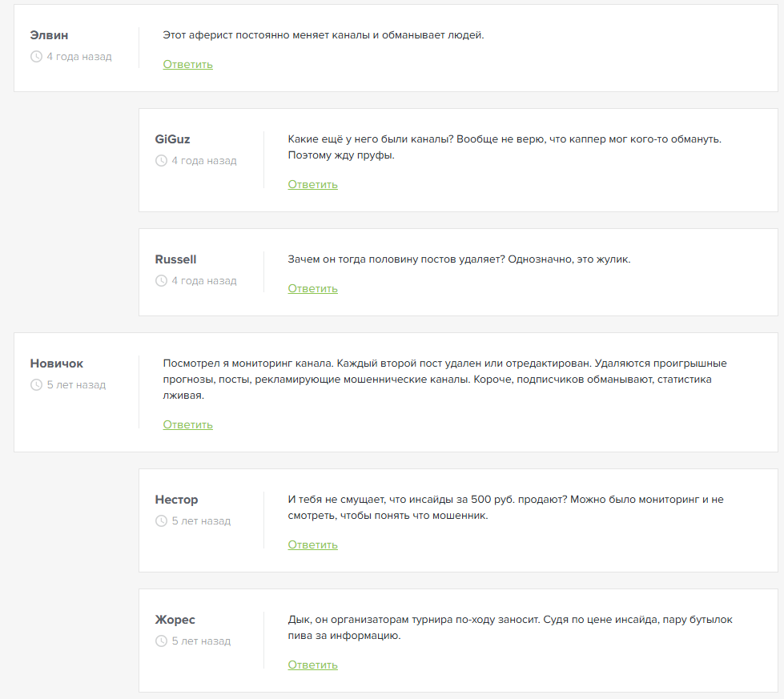
Task: Select the username Элвин
Action: point(49,35)
